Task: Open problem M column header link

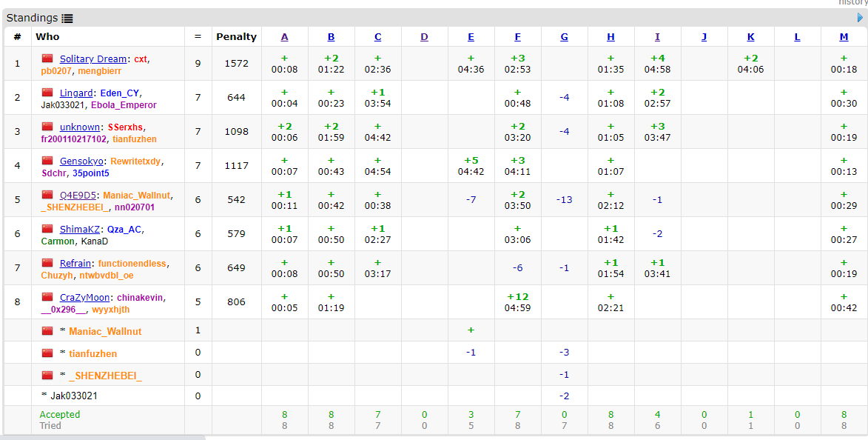Action: pos(844,36)
